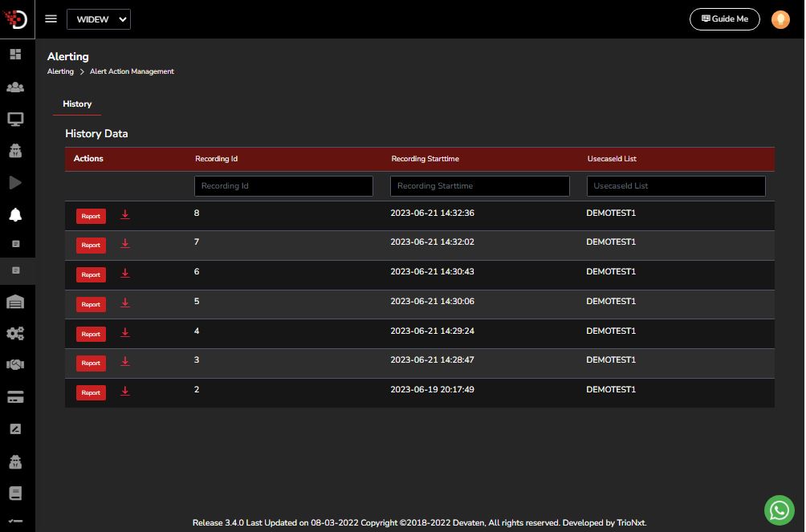806x532 pixels.
Task: Open Report for recording 8
Action: coord(91,217)
